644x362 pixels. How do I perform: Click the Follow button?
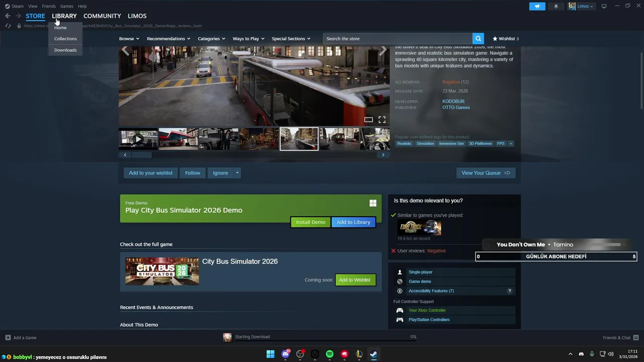[x=192, y=173]
